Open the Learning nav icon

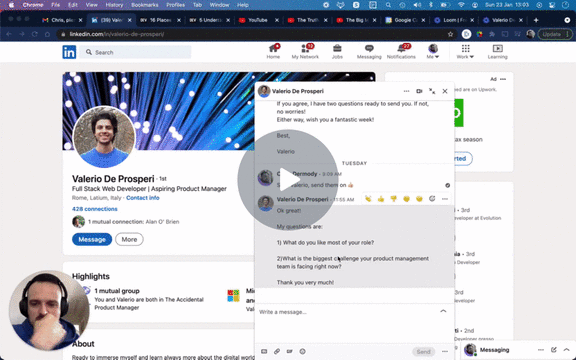[497, 52]
